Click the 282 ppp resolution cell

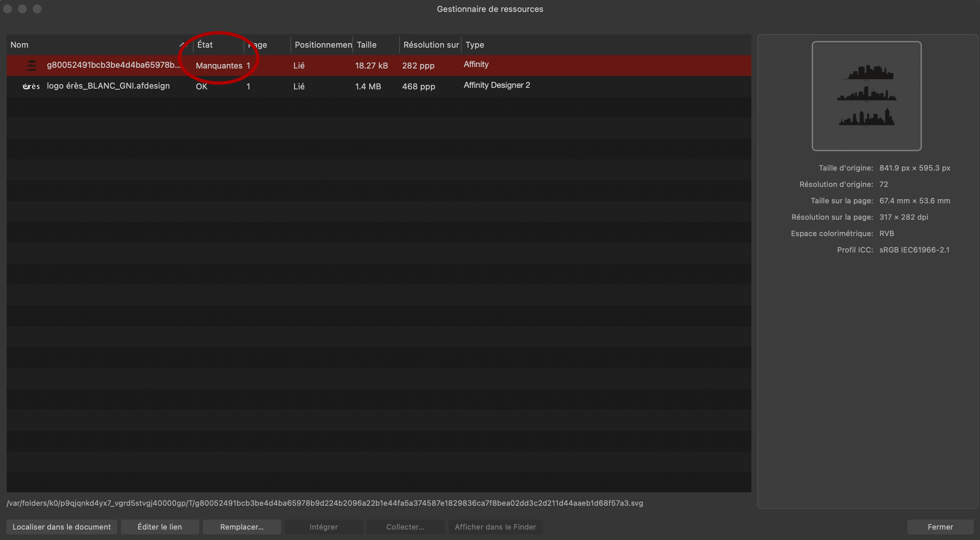pyautogui.click(x=418, y=66)
